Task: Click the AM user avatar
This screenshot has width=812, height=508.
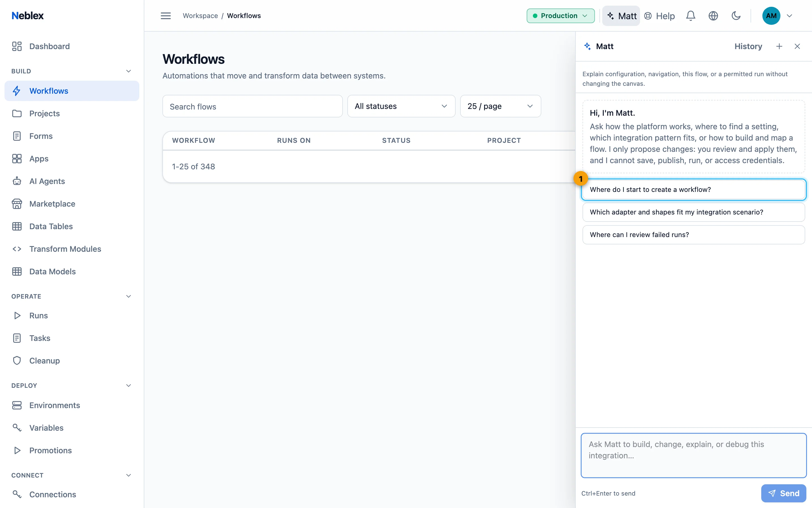Action: 771,16
